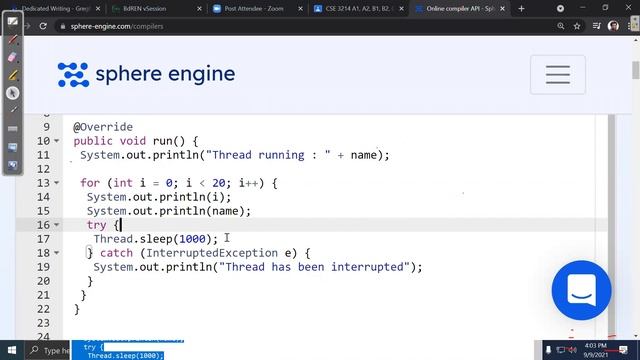Screen dimensions: 640x360
Task: Close the Post Attendee - Zoom tab
Action: click(x=300, y=9)
